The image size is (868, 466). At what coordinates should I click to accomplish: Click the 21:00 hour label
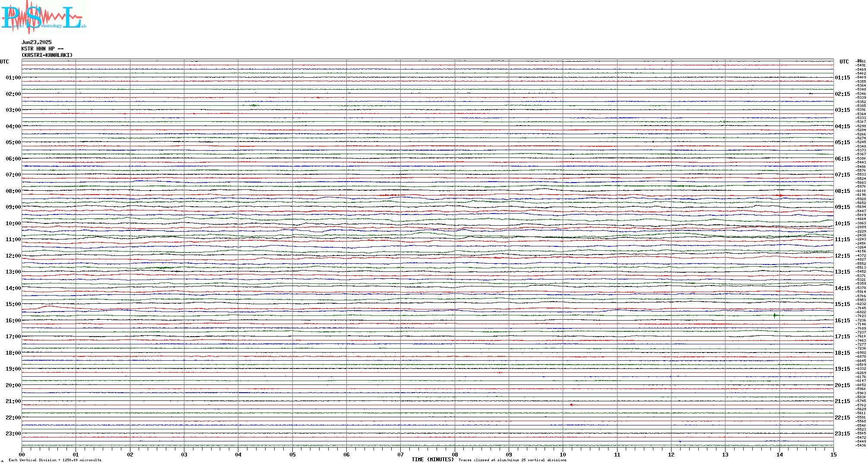(13, 401)
